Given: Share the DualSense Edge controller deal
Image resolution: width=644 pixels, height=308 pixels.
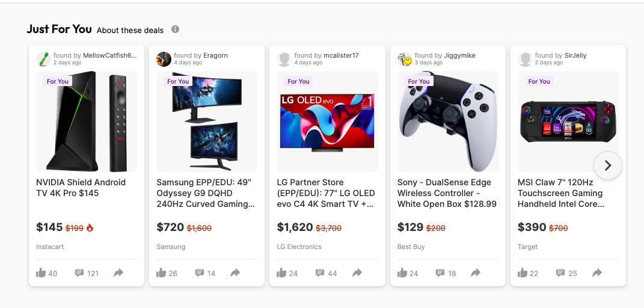Looking at the screenshot, I should 476,273.
